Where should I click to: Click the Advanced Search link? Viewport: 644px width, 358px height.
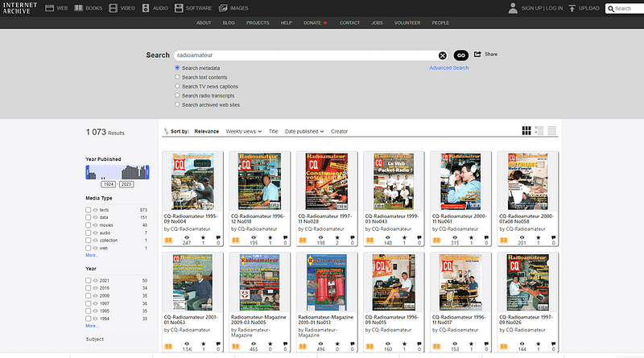(x=448, y=68)
